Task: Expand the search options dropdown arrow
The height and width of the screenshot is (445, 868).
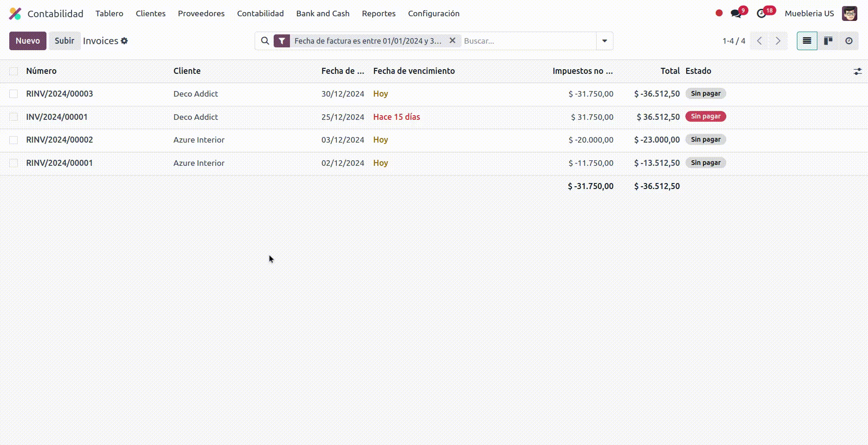Action: point(605,41)
